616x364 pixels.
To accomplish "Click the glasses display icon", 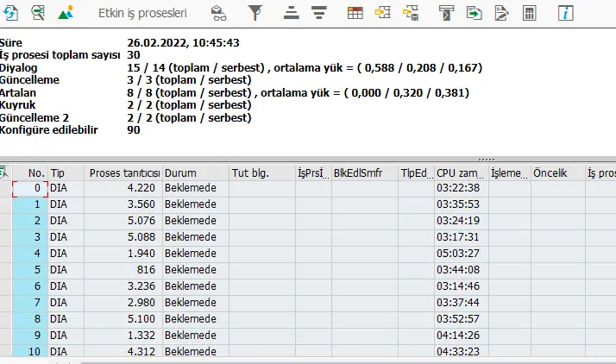I will tap(219, 13).
